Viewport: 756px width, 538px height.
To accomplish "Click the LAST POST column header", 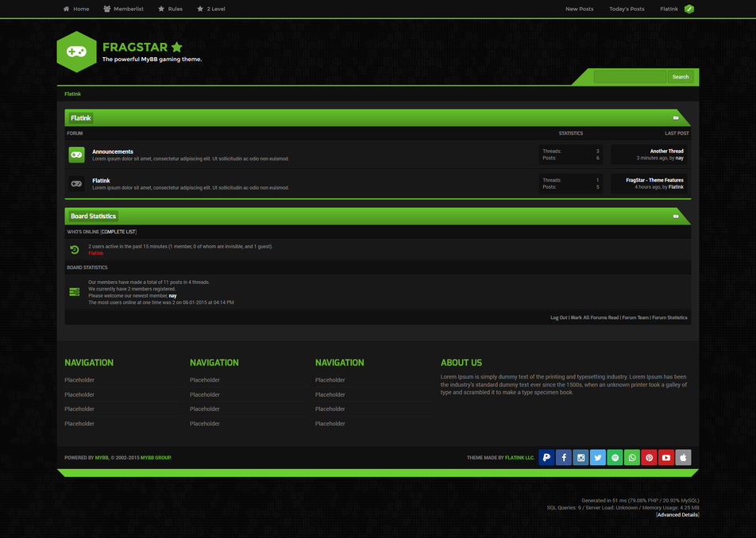I will [x=677, y=133].
